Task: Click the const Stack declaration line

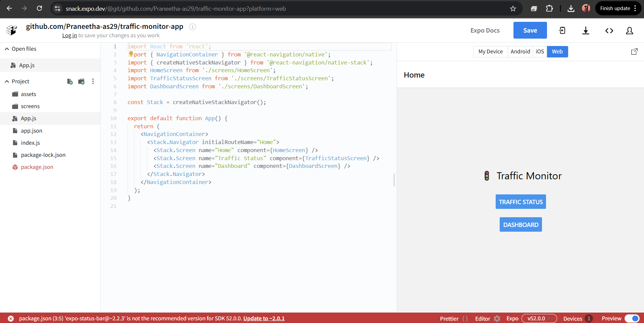Action: coord(197,102)
